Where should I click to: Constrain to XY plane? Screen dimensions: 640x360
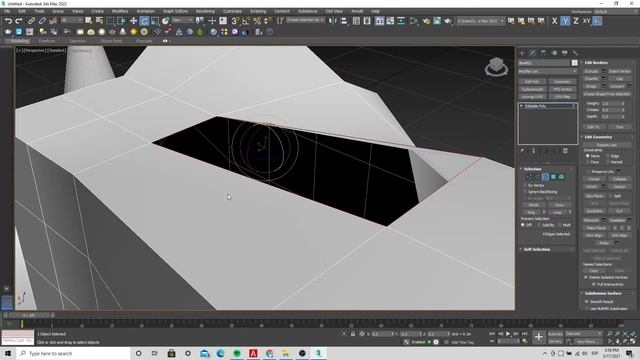pos(586,21)
